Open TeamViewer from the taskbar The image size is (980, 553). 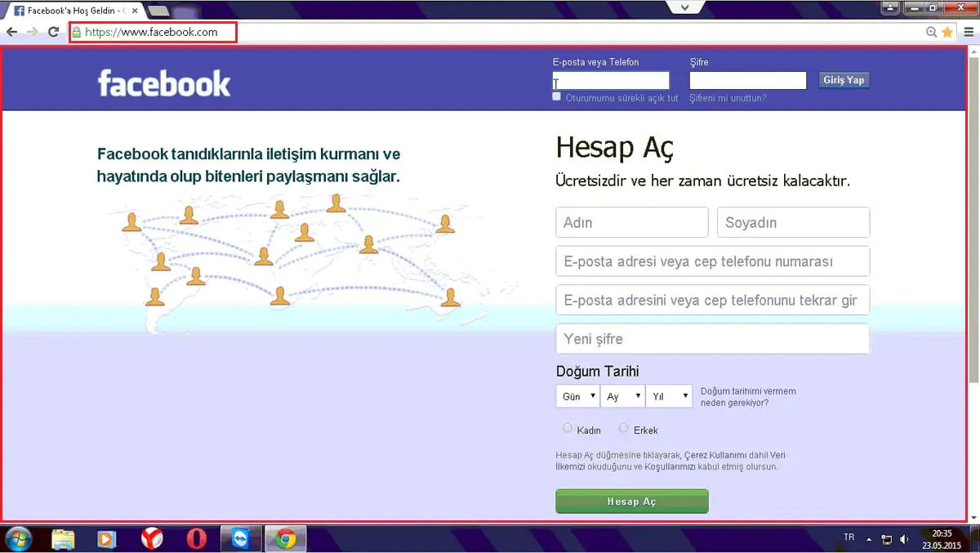[241, 538]
